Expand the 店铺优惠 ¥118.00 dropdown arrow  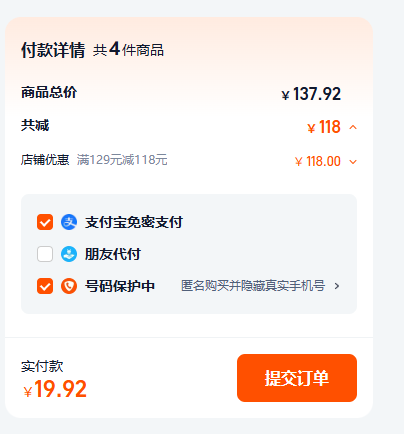point(353,162)
